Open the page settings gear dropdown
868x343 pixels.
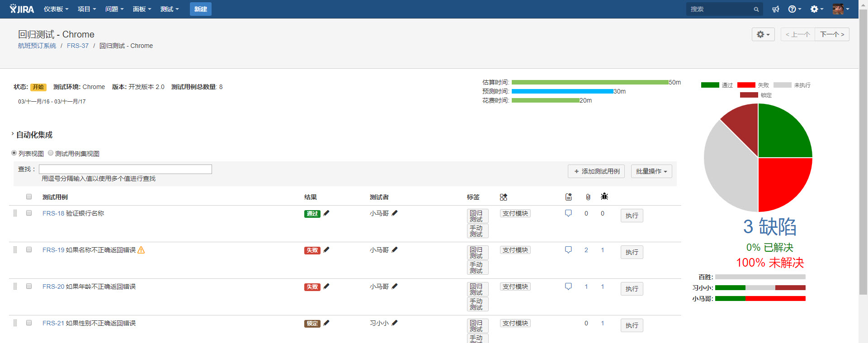763,34
